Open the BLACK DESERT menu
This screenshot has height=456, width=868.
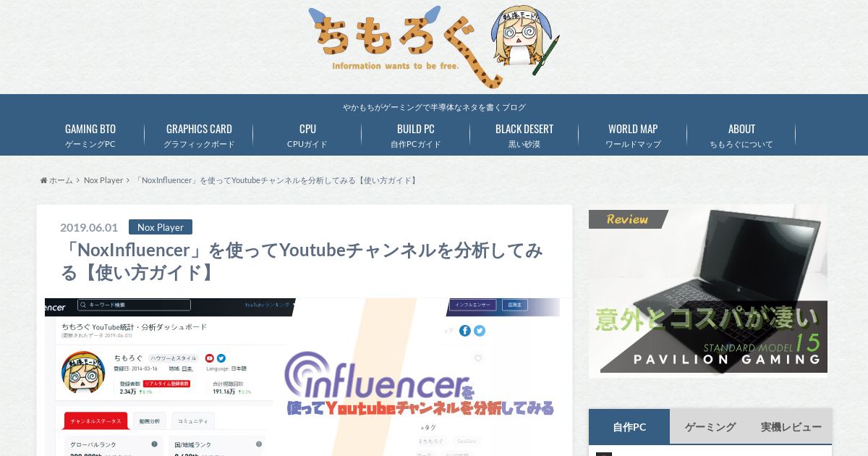pyautogui.click(x=524, y=135)
